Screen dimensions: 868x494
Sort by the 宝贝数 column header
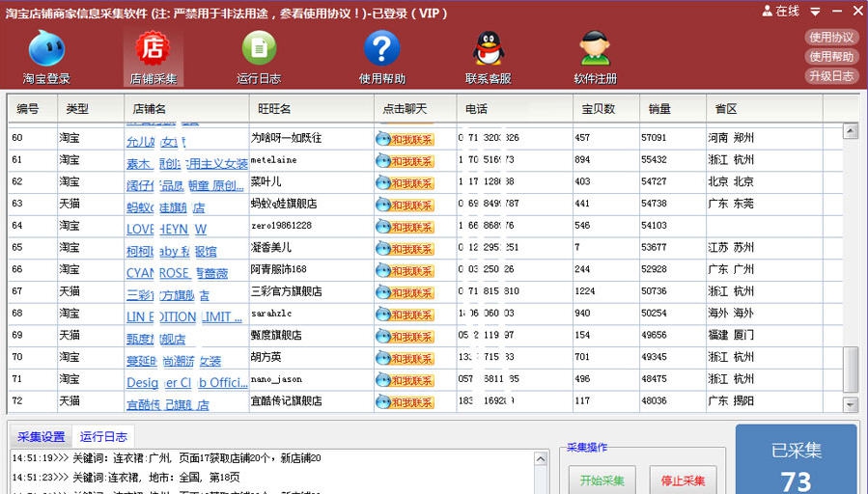[606, 109]
